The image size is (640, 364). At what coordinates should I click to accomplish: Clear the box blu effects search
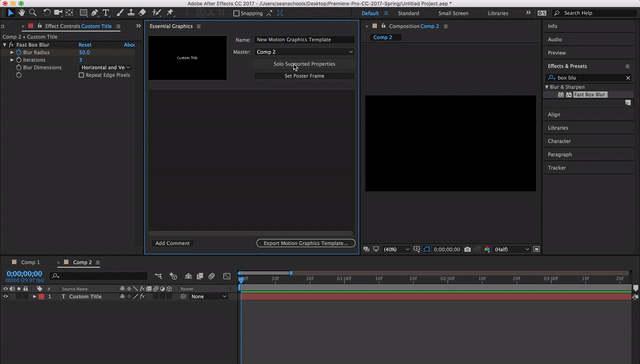628,78
